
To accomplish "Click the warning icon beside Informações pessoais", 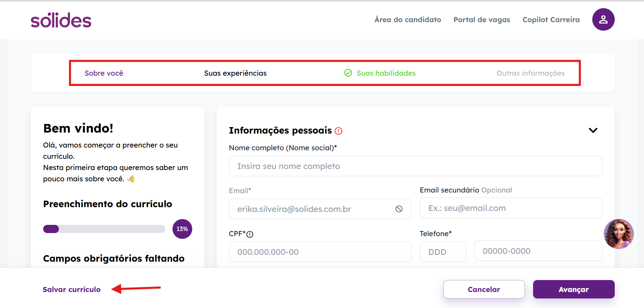I will tap(338, 131).
